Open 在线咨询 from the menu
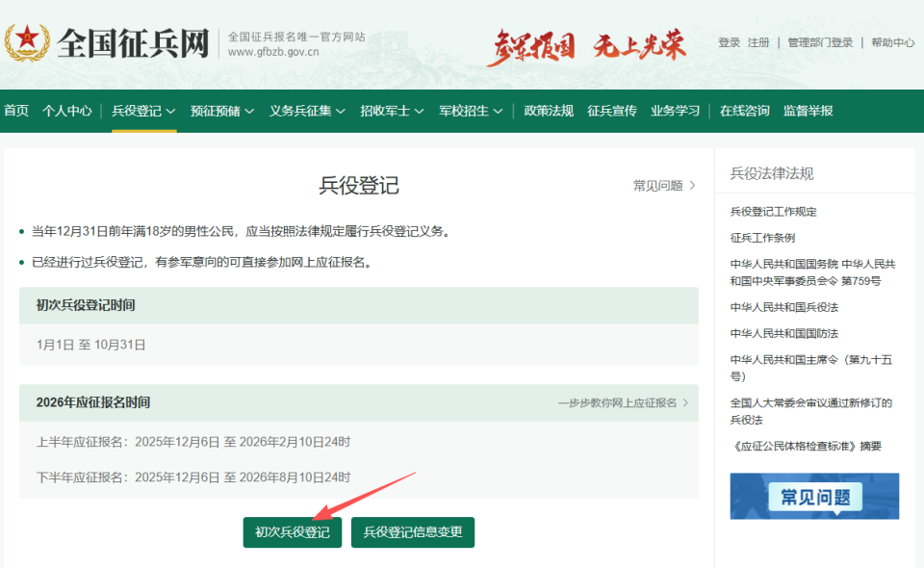The height and width of the screenshot is (568, 924). pyautogui.click(x=744, y=111)
